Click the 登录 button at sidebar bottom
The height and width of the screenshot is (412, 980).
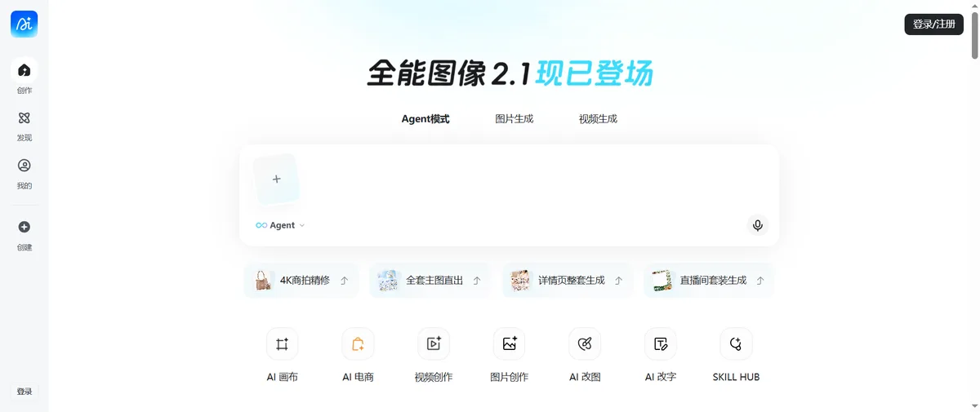tap(24, 392)
